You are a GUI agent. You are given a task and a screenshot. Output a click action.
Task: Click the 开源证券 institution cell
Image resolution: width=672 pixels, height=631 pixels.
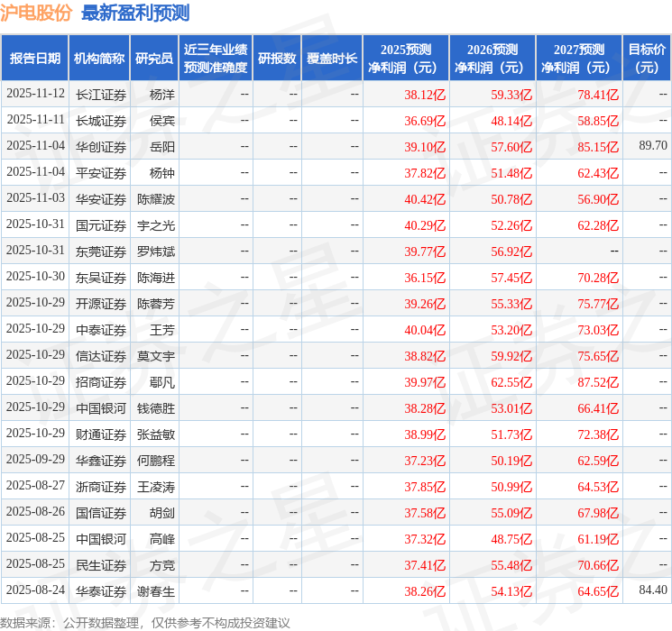point(101,303)
